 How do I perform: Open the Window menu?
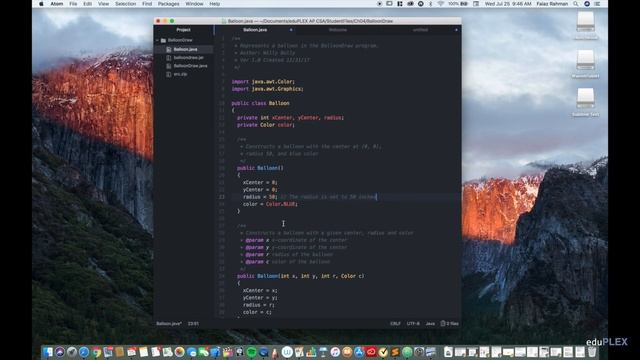tap(194, 4)
